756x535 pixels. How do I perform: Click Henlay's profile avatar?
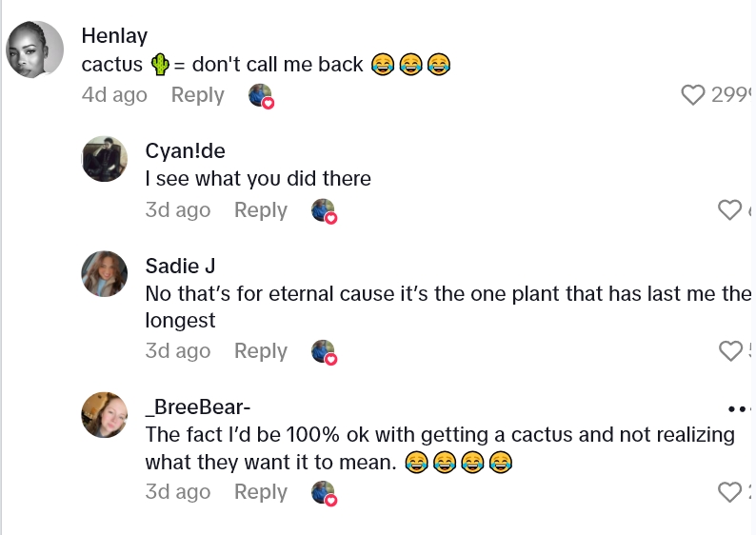pyautogui.click(x=35, y=50)
